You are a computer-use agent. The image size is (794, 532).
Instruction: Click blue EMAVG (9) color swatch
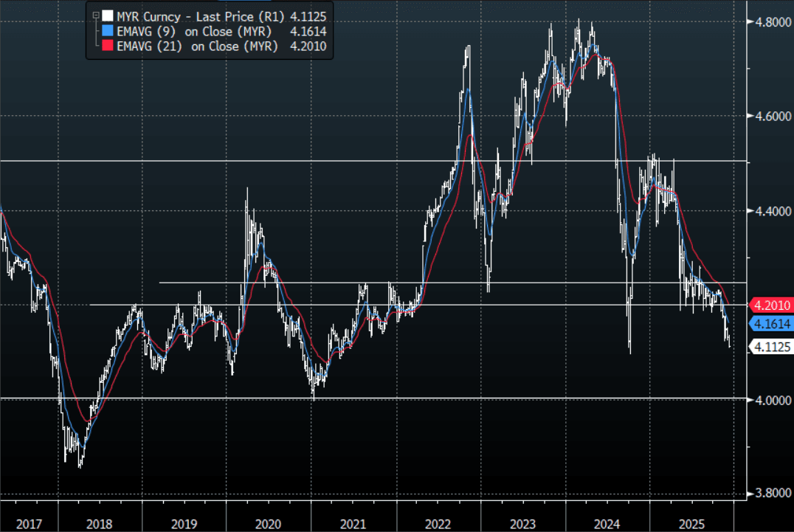tap(108, 31)
